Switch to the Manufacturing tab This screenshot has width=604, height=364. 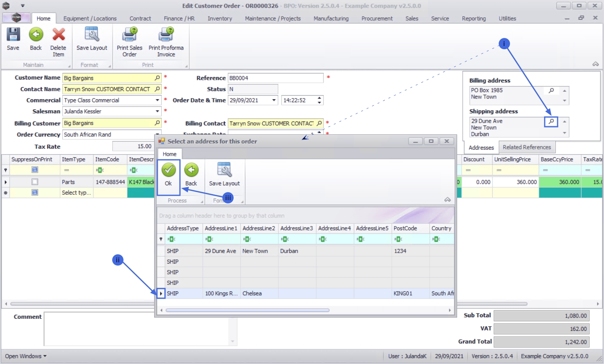click(331, 19)
